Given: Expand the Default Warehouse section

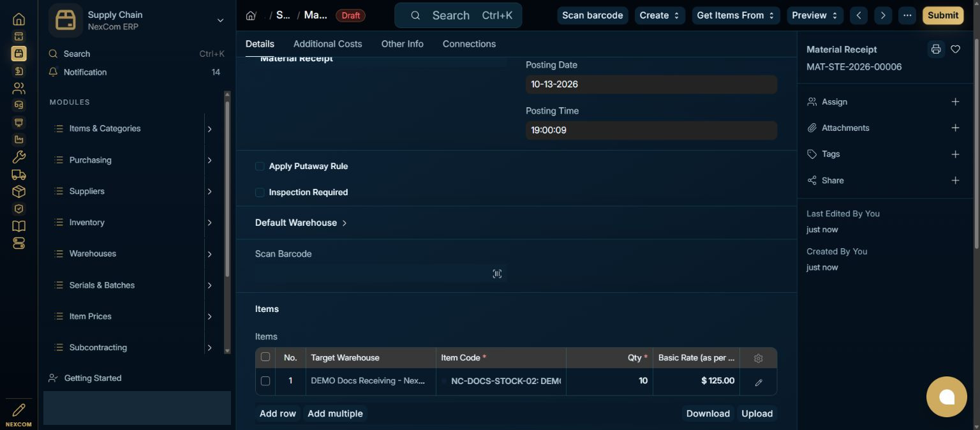Looking at the screenshot, I should [301, 223].
